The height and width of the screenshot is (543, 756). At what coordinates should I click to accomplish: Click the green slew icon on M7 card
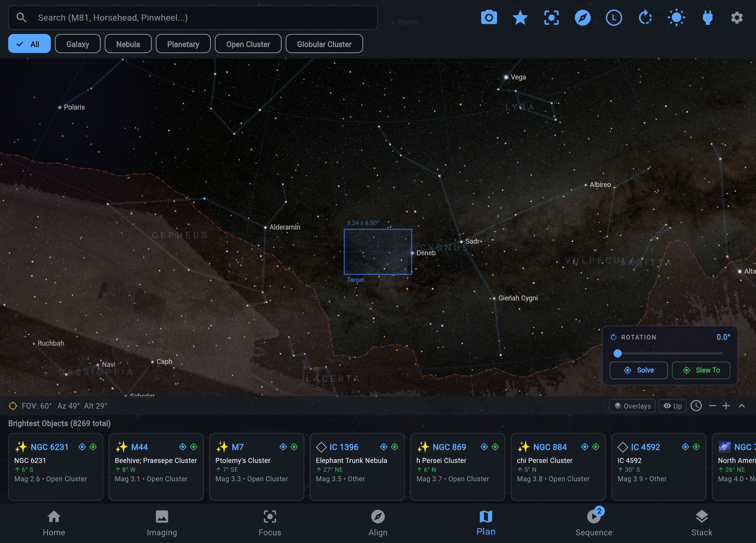(x=294, y=447)
